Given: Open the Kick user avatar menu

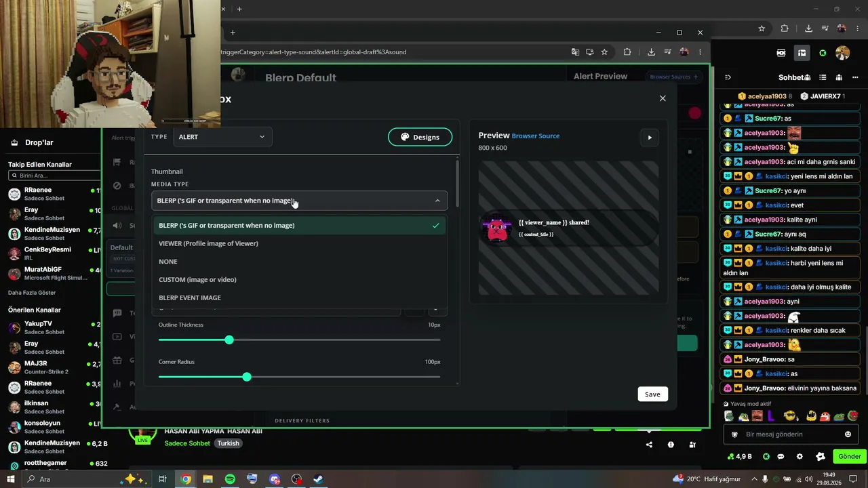Looking at the screenshot, I should (843, 53).
